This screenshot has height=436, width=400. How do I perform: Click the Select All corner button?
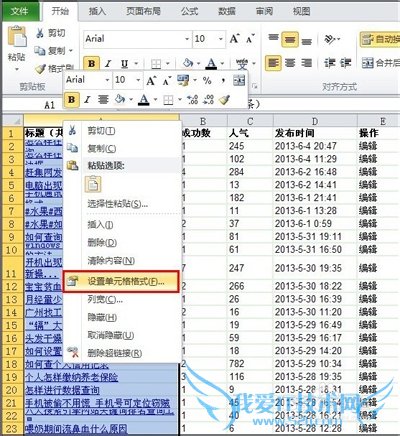(13, 120)
